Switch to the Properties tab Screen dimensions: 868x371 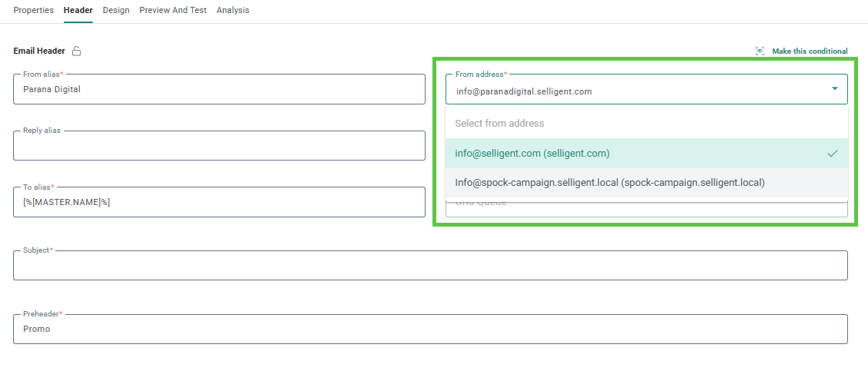pos(34,11)
